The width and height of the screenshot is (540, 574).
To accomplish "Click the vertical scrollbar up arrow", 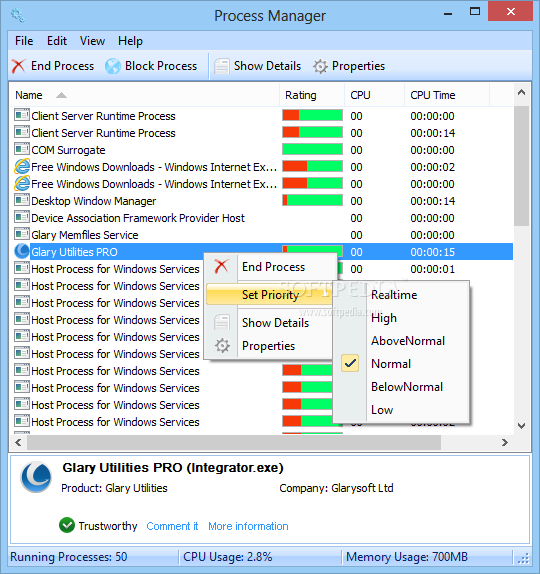I will pyautogui.click(x=521, y=92).
